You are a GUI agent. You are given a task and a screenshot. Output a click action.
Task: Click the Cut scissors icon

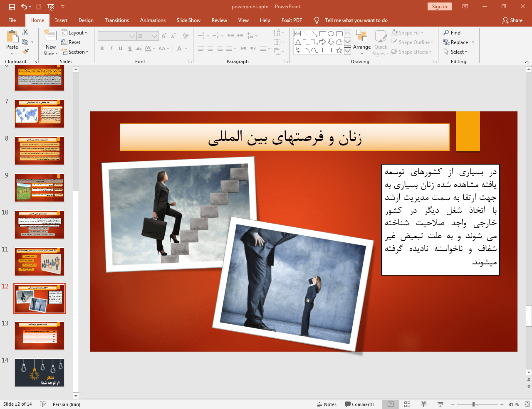25,32
